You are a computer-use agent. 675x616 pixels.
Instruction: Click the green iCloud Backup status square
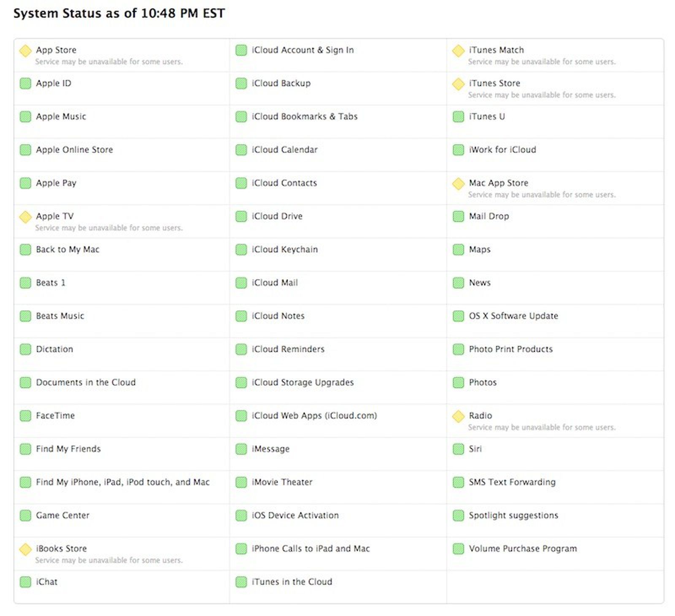tap(240, 84)
